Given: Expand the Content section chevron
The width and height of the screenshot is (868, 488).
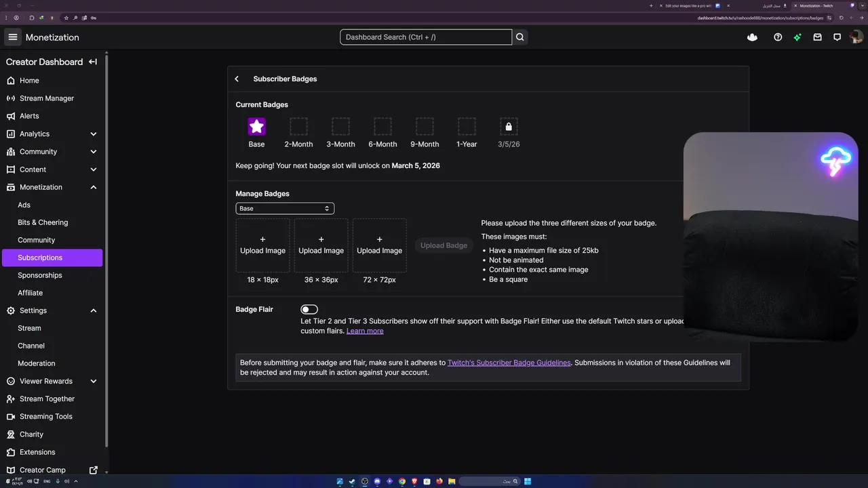Looking at the screenshot, I should (94, 169).
